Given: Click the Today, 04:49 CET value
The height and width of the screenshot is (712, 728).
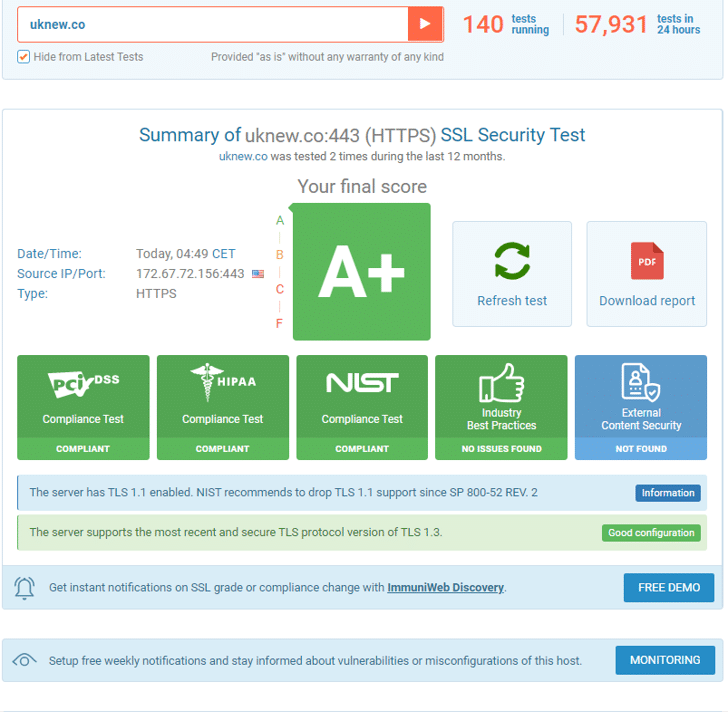Looking at the screenshot, I should pyautogui.click(x=186, y=254).
